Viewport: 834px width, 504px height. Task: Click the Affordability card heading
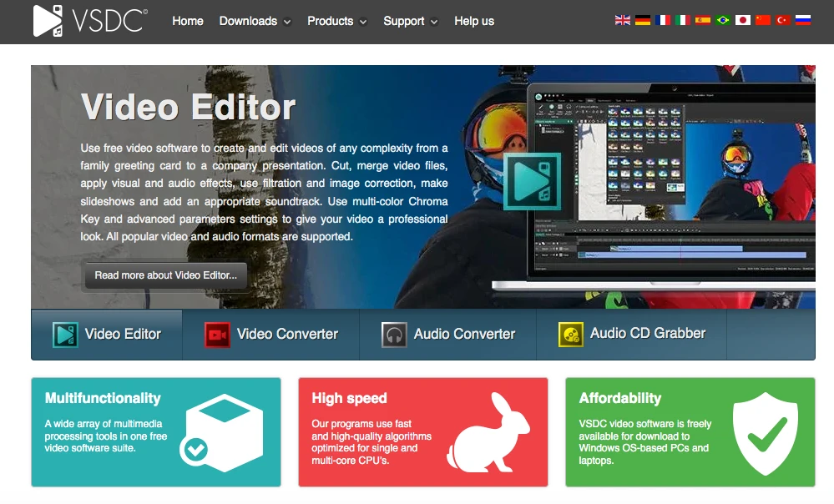620,398
